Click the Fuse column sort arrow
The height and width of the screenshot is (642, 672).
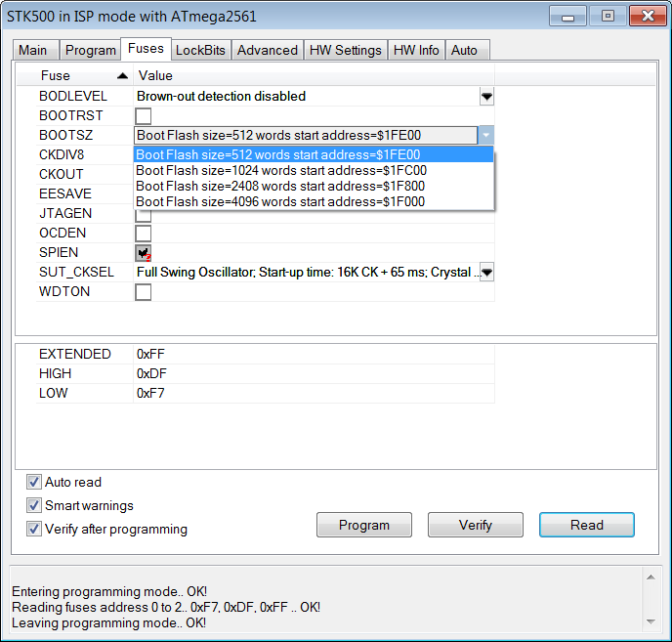[122, 76]
